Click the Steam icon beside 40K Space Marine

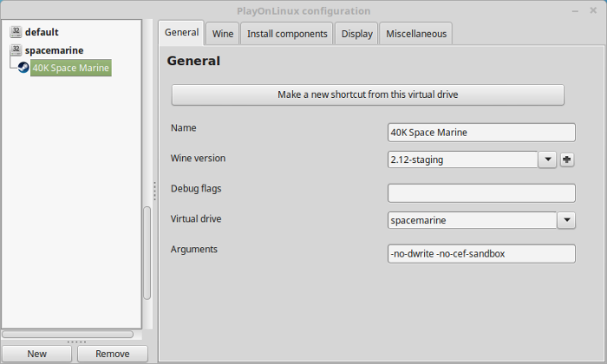point(23,68)
